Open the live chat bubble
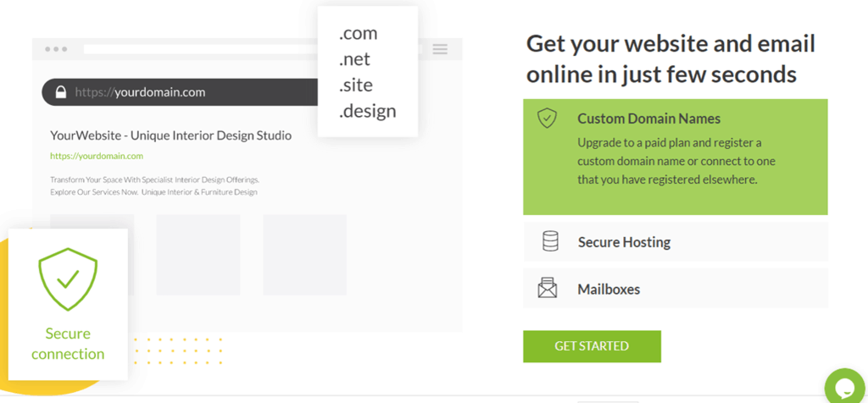Image resolution: width=868 pixels, height=403 pixels. pyautogui.click(x=846, y=387)
